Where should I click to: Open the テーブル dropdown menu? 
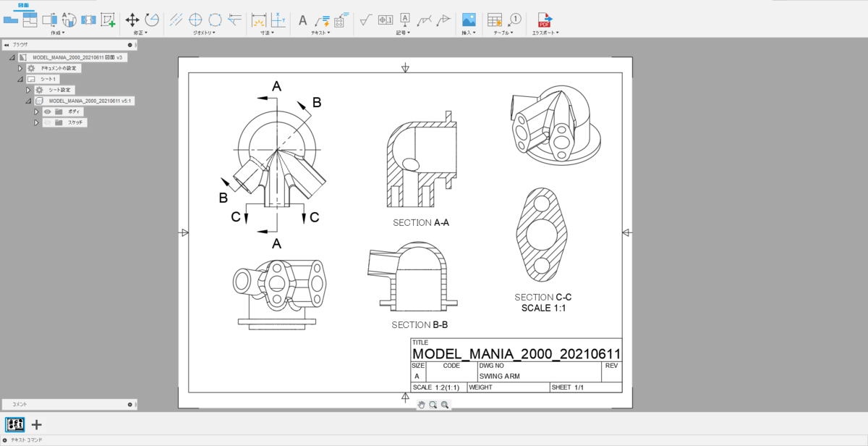[503, 33]
